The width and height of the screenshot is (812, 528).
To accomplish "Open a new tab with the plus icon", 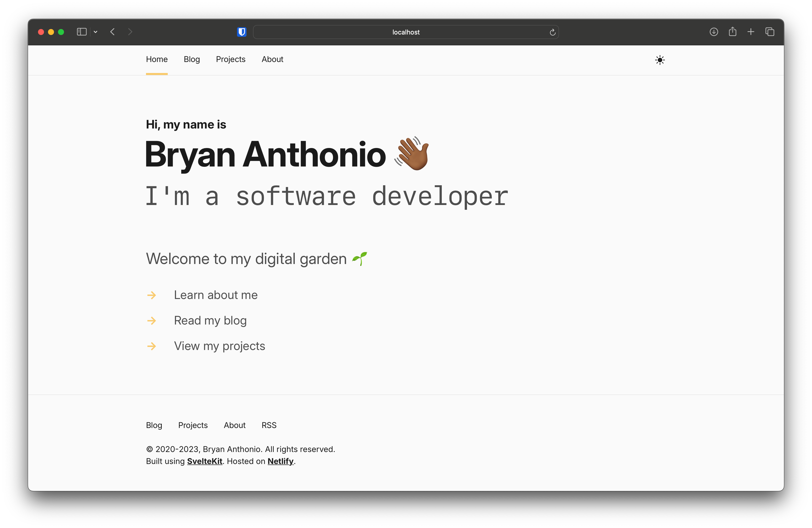I will pyautogui.click(x=751, y=32).
